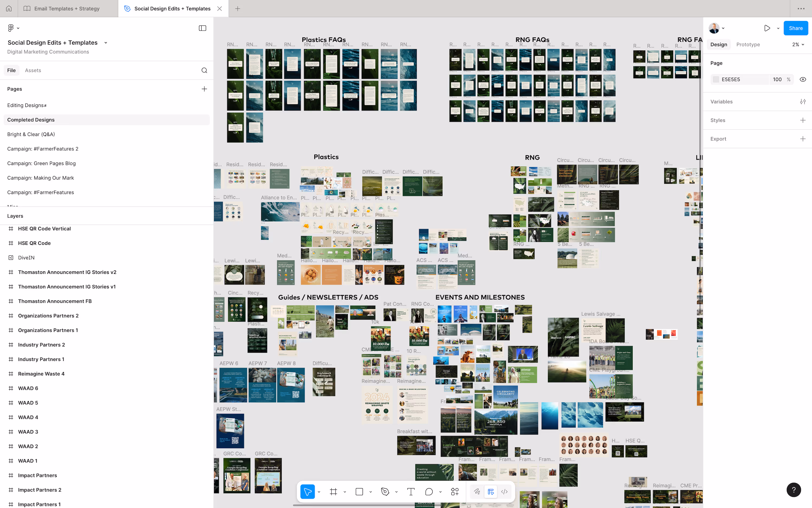Select the Frame tool
The height and width of the screenshot is (508, 812).
(333, 491)
